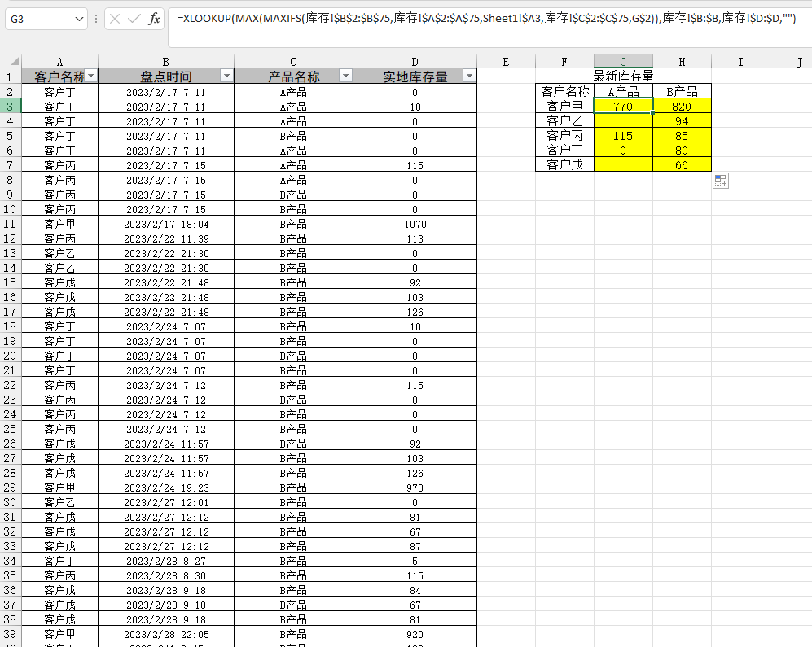
Task: Click the empty yellow cell G4 beside 客户乙
Action: point(623,121)
